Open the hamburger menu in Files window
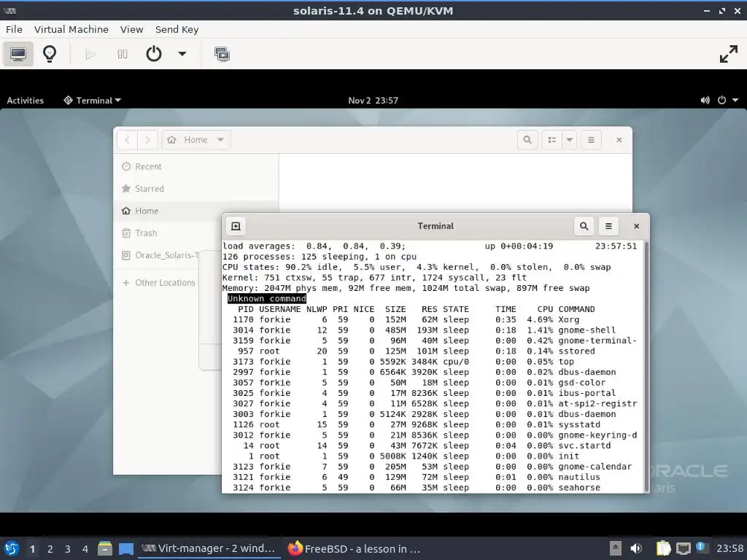 591,140
